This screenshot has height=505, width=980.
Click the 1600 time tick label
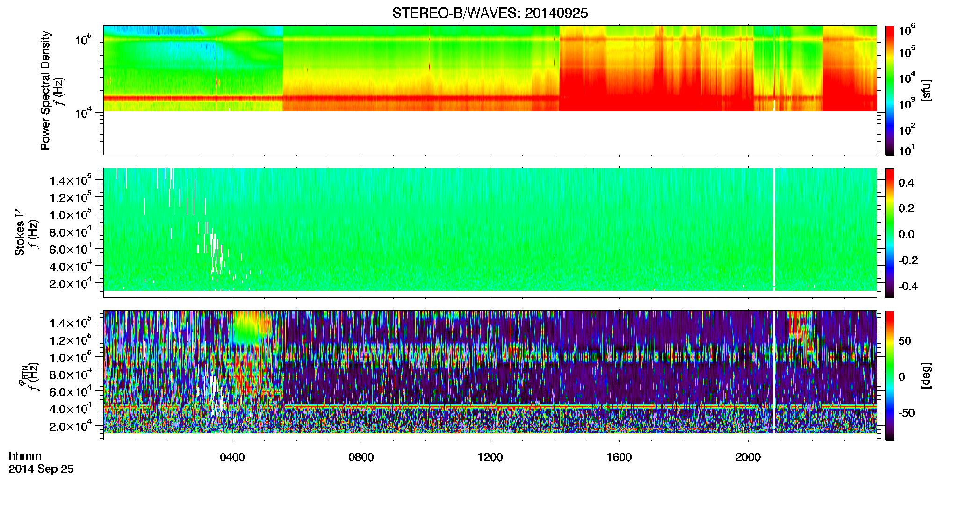pos(619,457)
